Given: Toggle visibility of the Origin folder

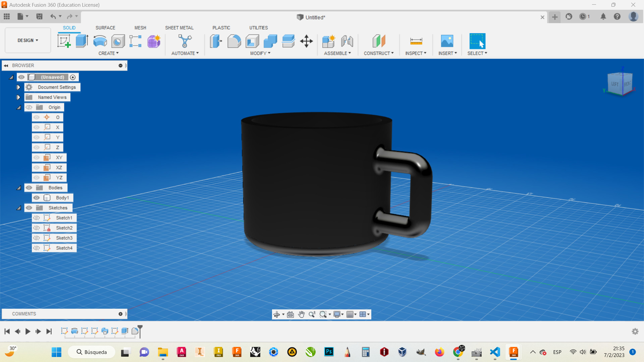Looking at the screenshot, I should tap(29, 107).
